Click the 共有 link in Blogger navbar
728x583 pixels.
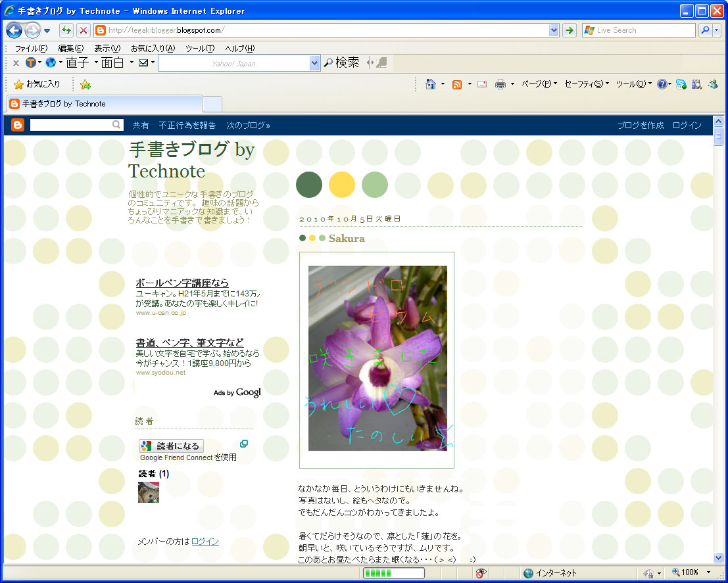point(141,126)
